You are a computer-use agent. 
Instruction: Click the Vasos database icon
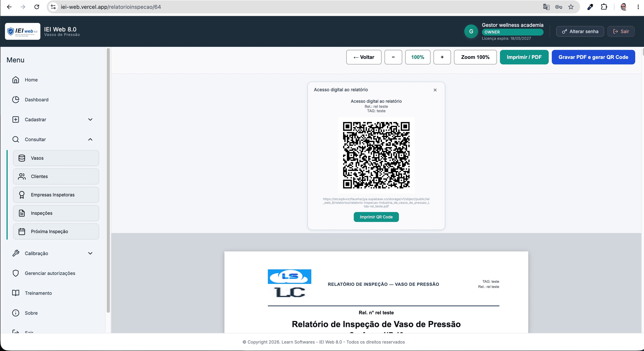pyautogui.click(x=22, y=158)
